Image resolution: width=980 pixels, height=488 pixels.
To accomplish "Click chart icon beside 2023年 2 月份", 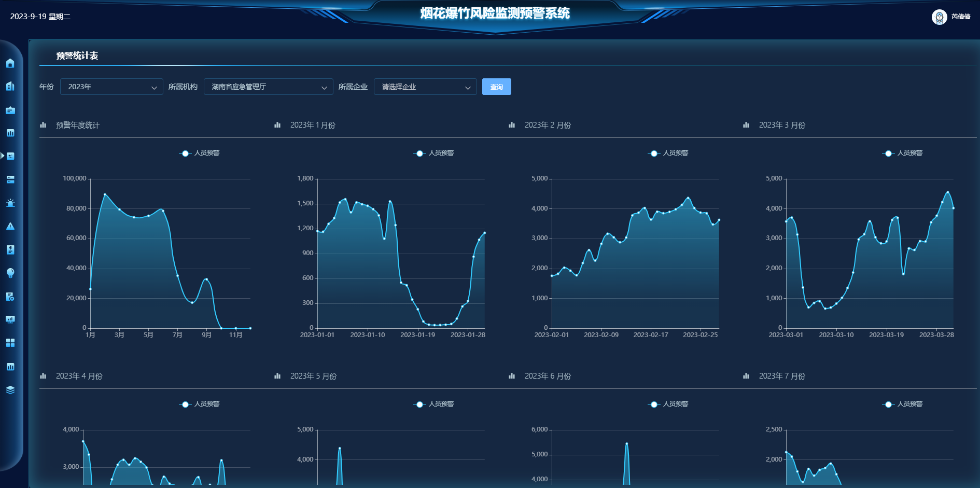I will click(x=512, y=125).
